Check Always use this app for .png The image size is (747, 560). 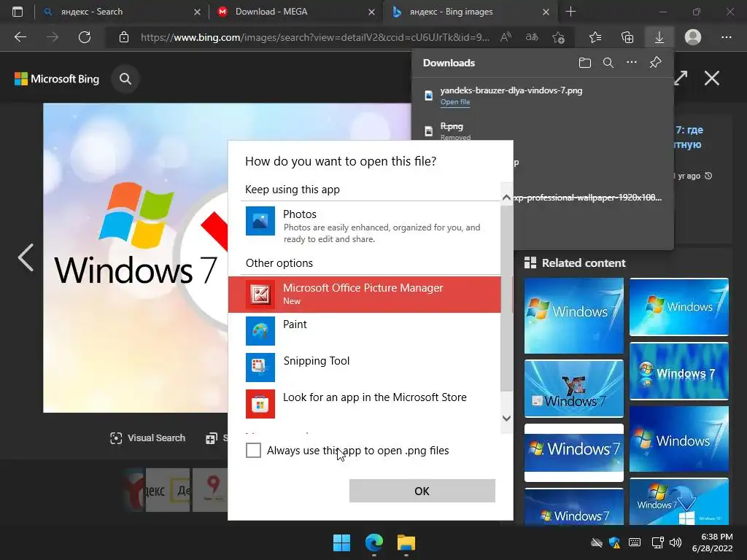coord(253,450)
